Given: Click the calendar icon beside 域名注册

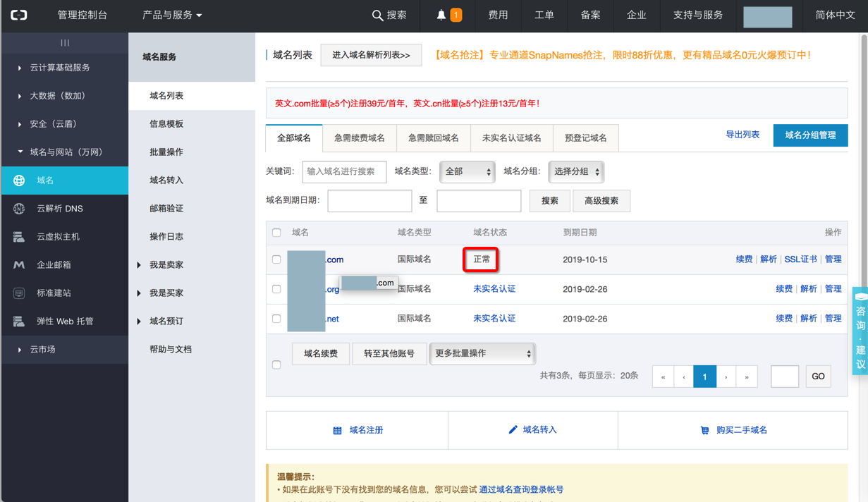Looking at the screenshot, I should click(x=337, y=430).
